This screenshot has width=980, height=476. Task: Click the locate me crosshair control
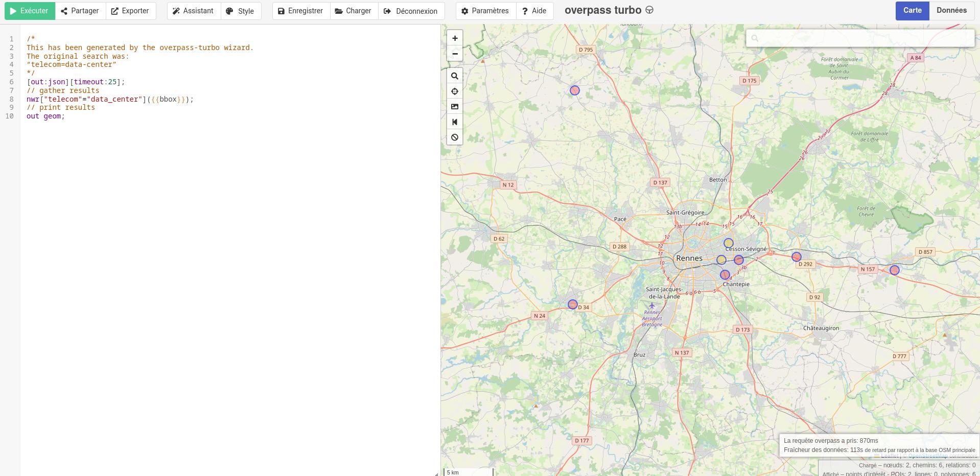455,91
